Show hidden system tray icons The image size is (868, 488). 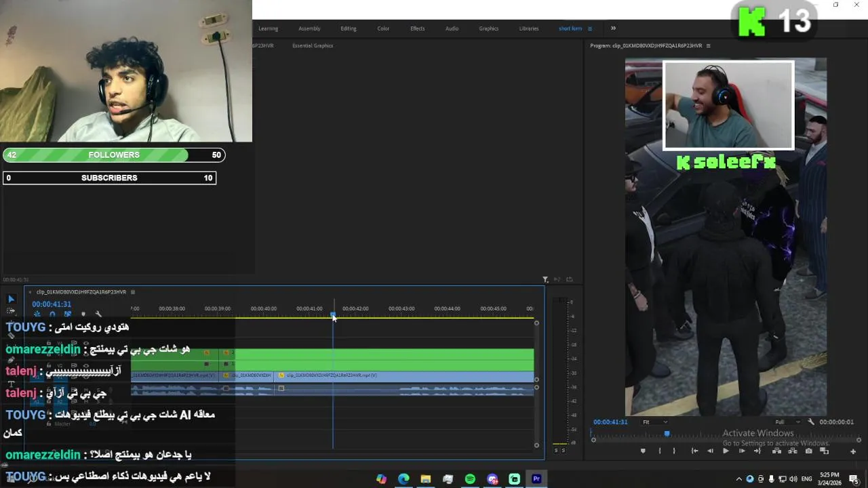739,479
